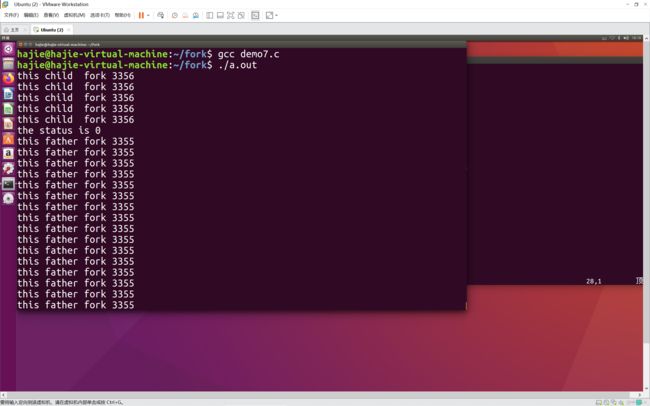
Task: Switch to the Home tab
Action: (14, 30)
